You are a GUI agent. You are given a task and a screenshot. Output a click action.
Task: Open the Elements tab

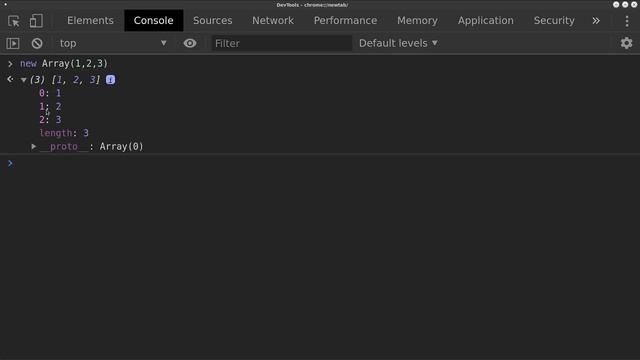[90, 20]
